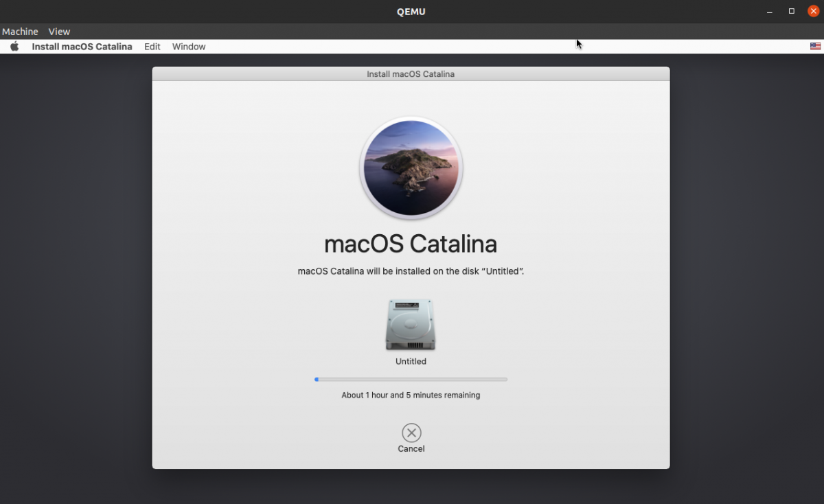Click the QEMU title bar

point(411,11)
